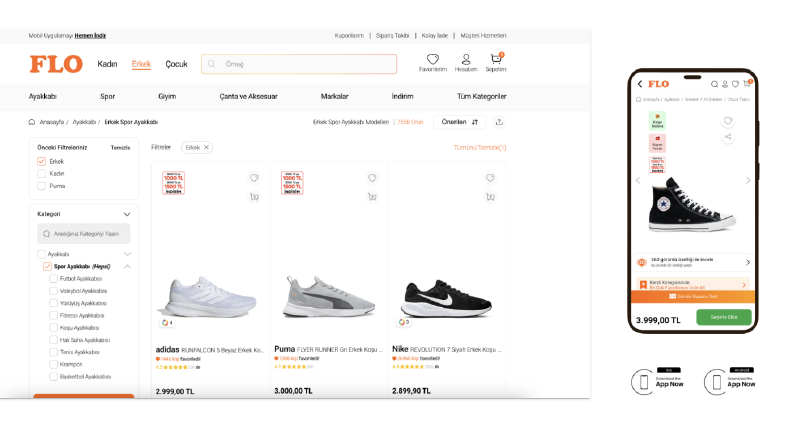Open the İndirim navigation category
793x446 pixels.
(402, 96)
